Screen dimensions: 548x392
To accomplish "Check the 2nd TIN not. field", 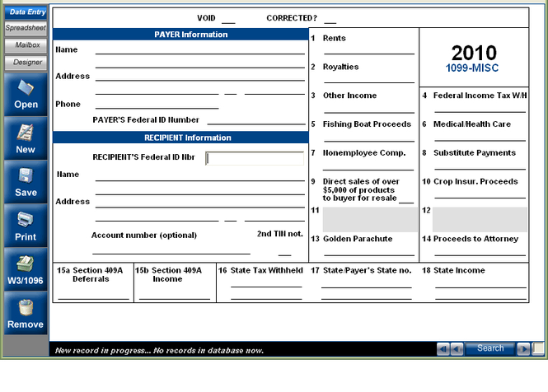I will (x=284, y=252).
